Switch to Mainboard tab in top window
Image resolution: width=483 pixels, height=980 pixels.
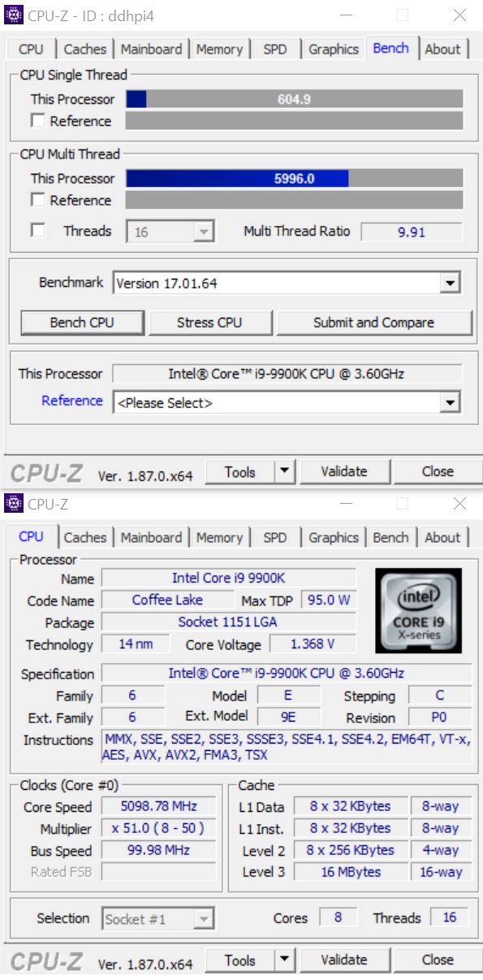150,49
